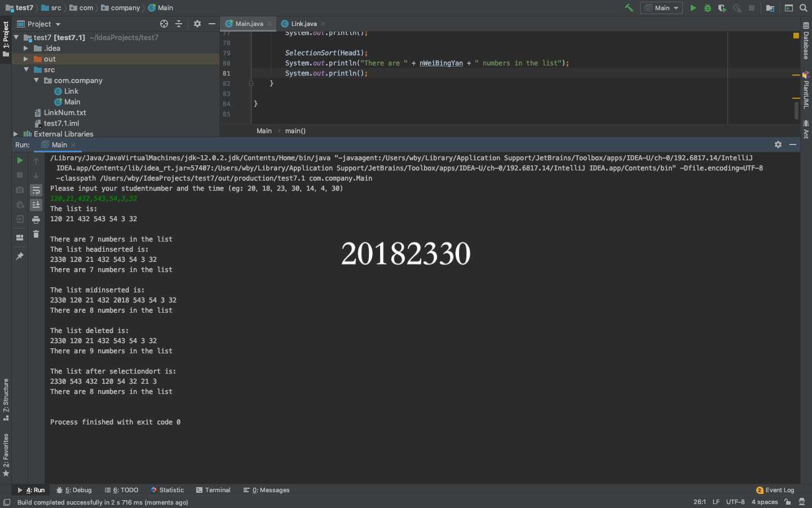
Task: Toggle the Database side panel
Action: pos(806,41)
